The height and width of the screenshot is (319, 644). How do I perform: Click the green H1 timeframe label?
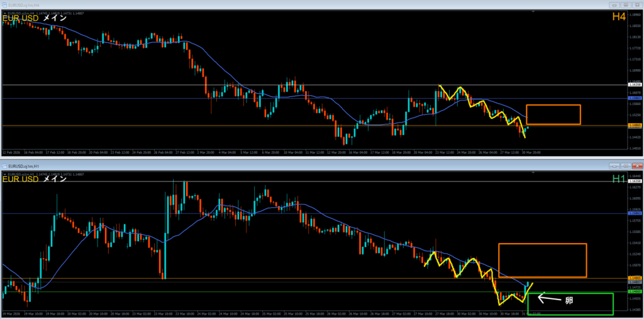[619, 179]
